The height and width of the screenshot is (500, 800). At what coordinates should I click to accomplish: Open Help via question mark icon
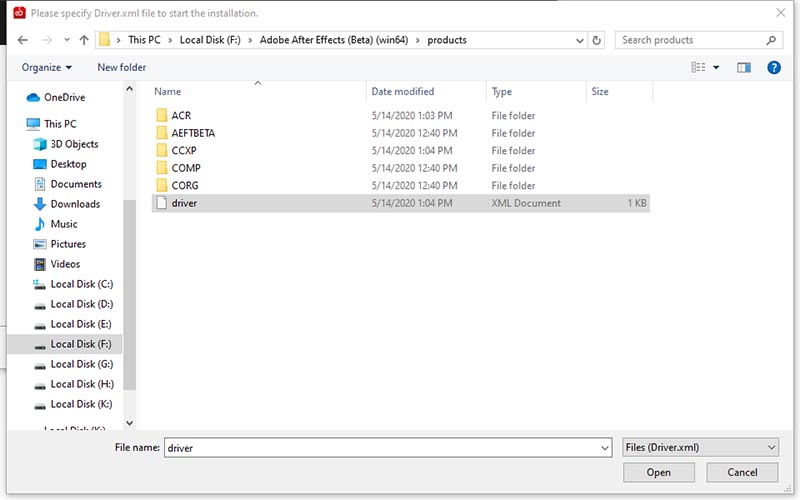coord(774,67)
